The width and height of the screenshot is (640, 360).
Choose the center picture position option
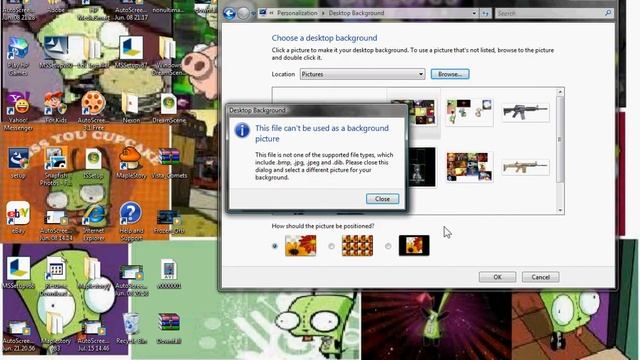[x=388, y=246]
